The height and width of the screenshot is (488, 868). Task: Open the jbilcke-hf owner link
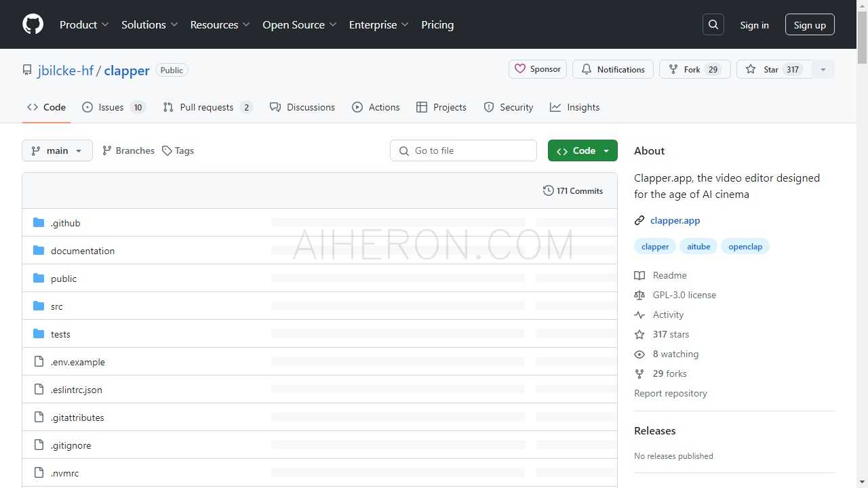pyautogui.click(x=66, y=70)
